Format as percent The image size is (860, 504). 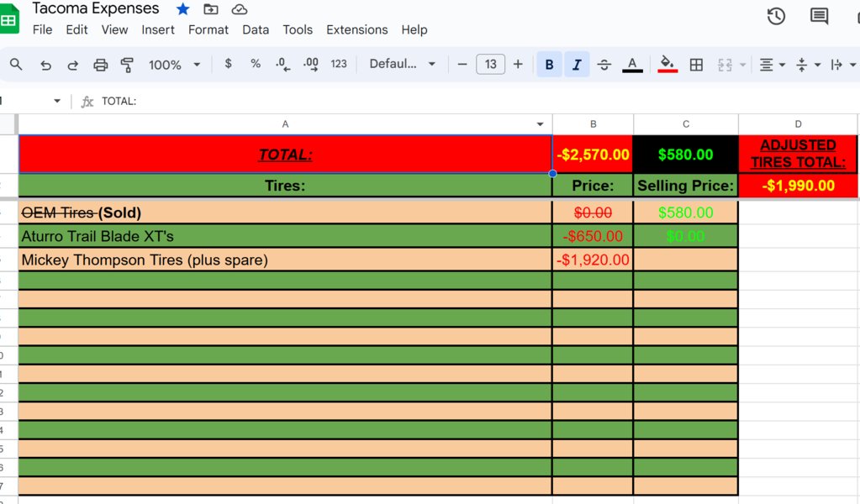point(255,64)
